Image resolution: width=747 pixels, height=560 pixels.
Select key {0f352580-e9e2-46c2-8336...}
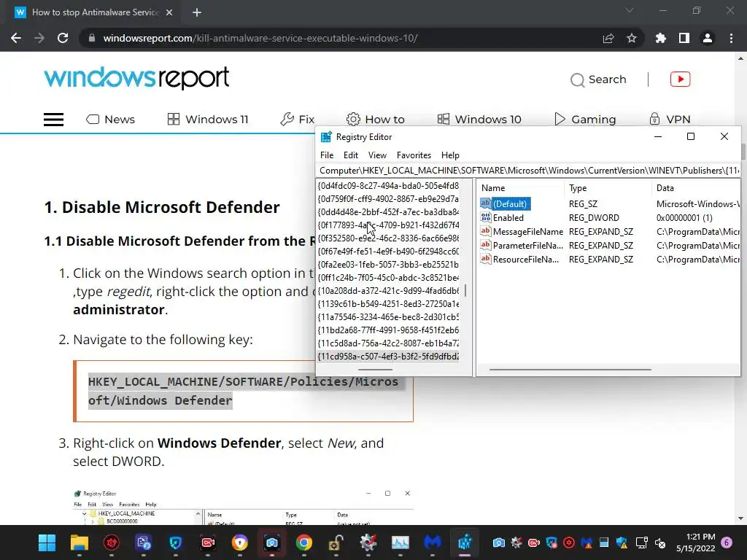(x=388, y=238)
